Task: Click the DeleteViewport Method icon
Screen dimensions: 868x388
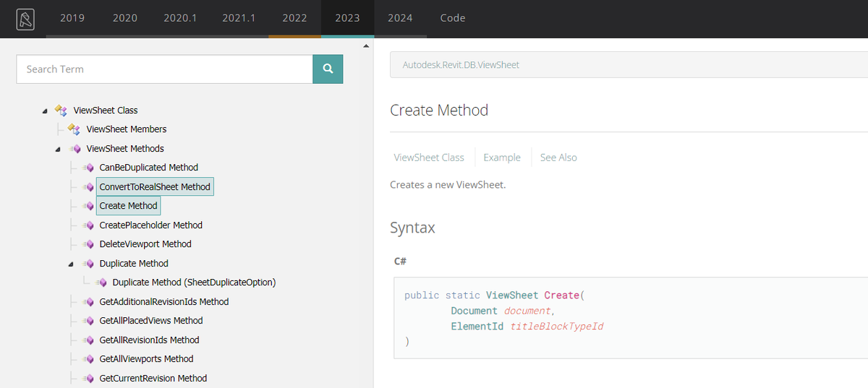Action: pos(88,244)
